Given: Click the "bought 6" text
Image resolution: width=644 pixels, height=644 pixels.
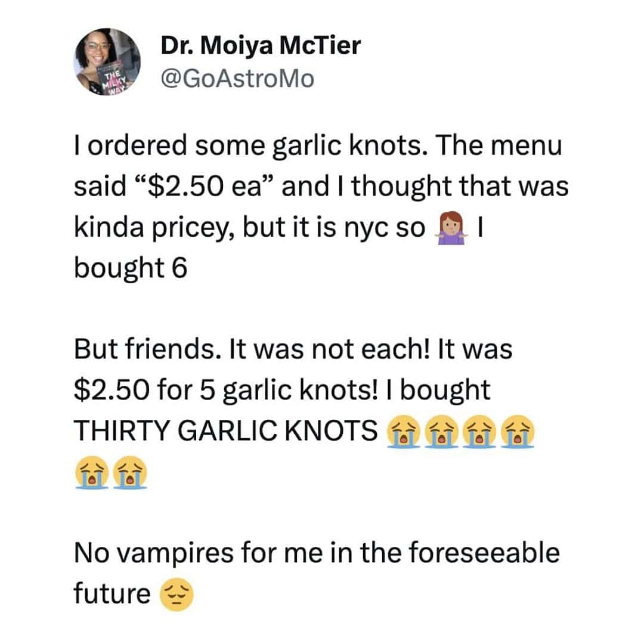Looking at the screenshot, I should (130, 268).
